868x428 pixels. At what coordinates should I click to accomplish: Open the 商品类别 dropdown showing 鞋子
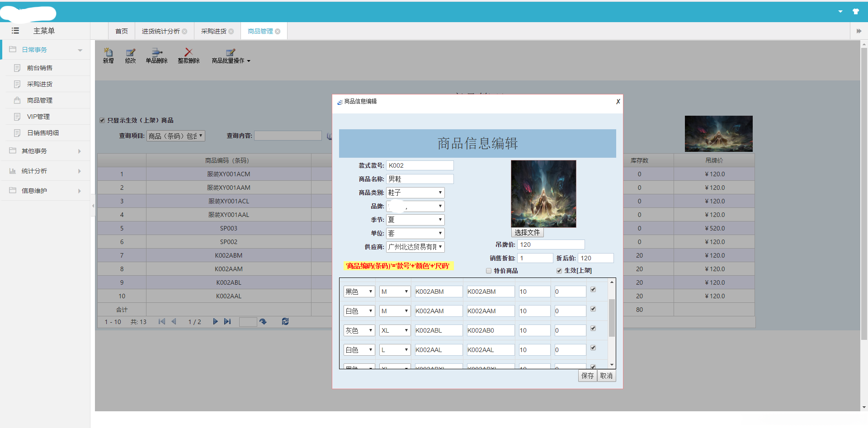point(415,193)
